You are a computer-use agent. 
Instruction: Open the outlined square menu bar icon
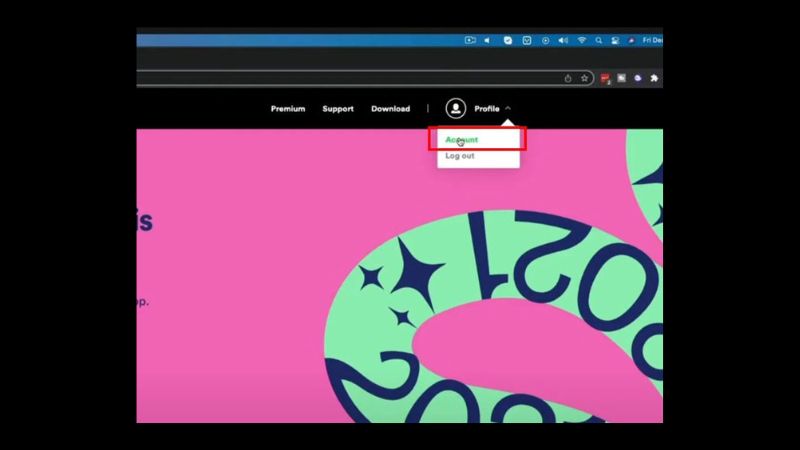pyautogui.click(x=527, y=40)
